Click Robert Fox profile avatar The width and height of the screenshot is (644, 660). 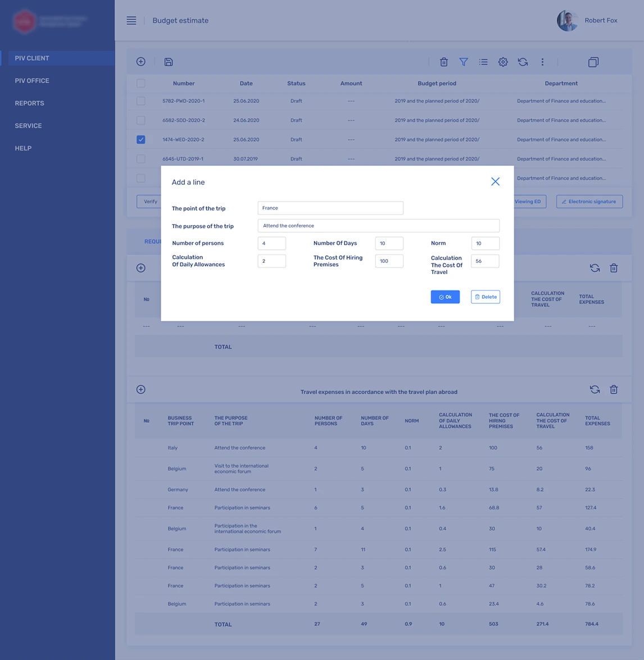click(x=568, y=21)
